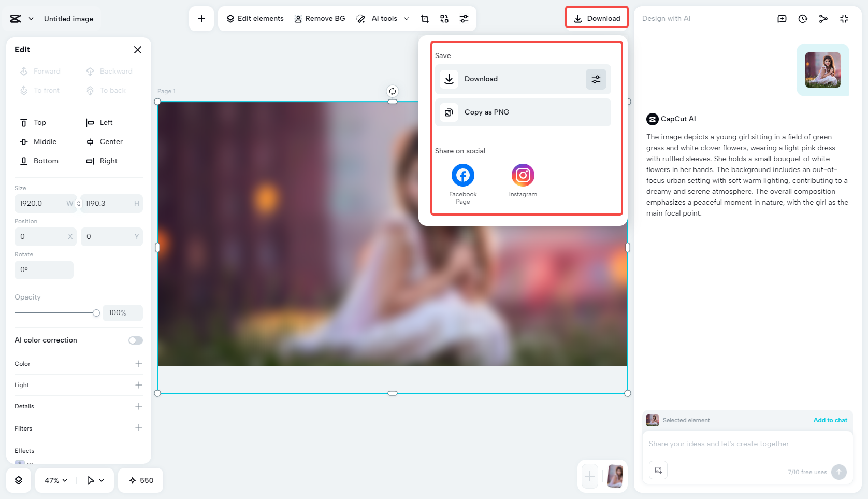Viewport: 868px width, 499px height.
Task: Expand the cursor mode dropdown at bottom
Action: coord(95,480)
